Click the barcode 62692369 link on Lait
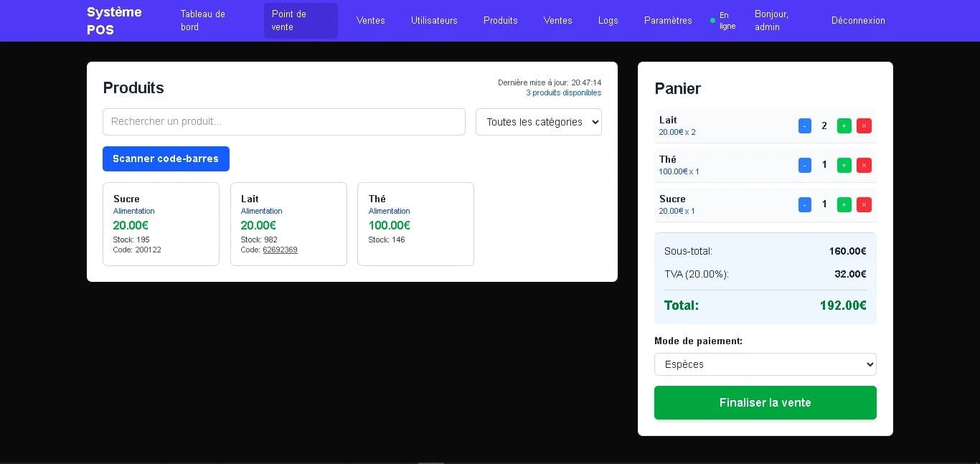The width and height of the screenshot is (980, 464). [x=280, y=250]
